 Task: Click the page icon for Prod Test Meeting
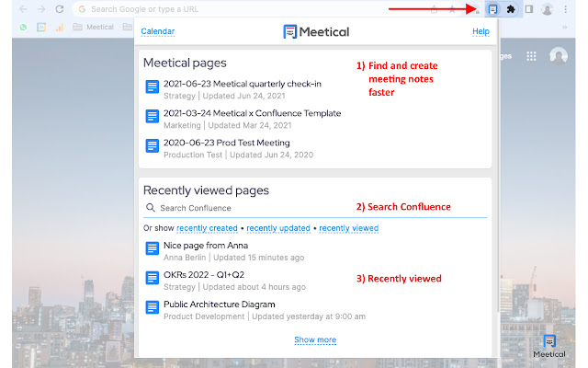pyautogui.click(x=152, y=145)
